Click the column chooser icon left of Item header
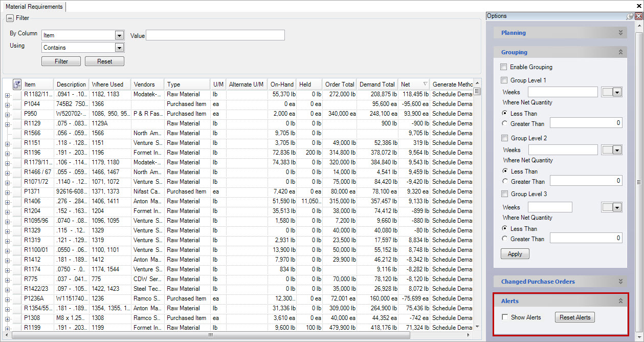Viewport: 644px width, 342px height. pos(16,84)
